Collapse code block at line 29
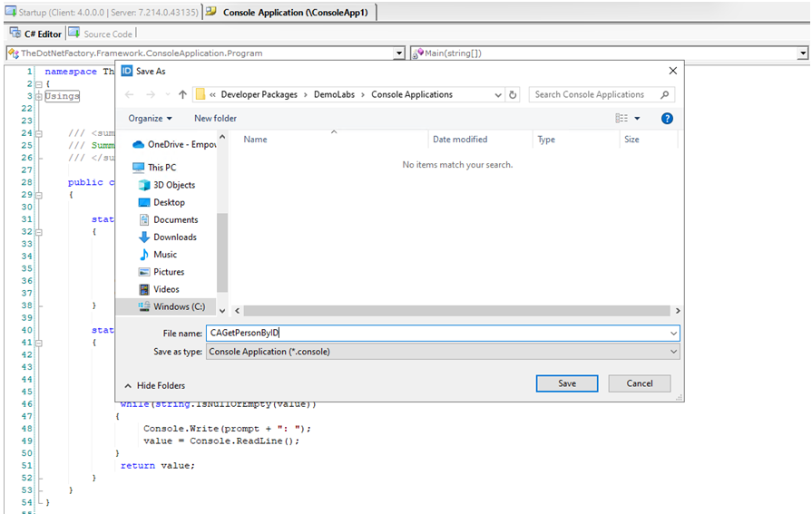This screenshot has width=812, height=523. [39, 195]
